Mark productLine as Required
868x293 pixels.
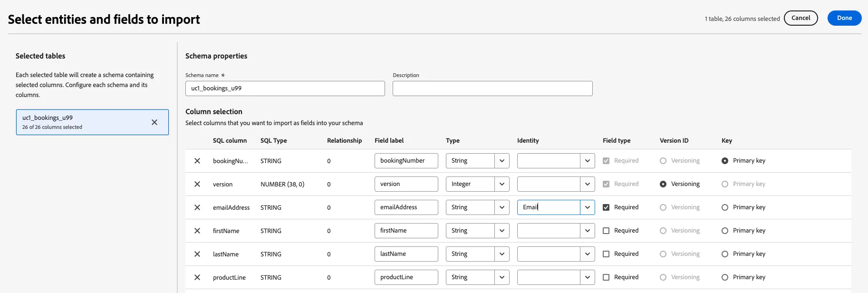(x=606, y=277)
